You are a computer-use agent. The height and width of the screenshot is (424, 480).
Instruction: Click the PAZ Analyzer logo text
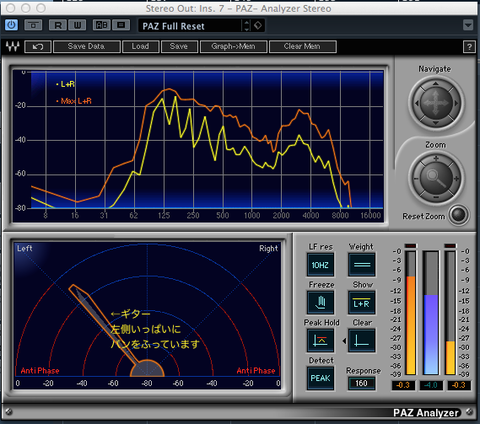(x=426, y=413)
